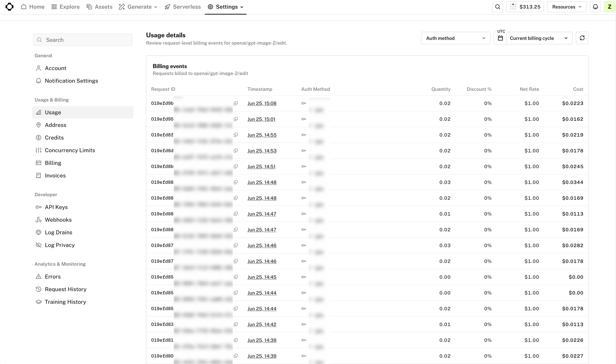Click the Quantity column header
Screen dimensions: 616x364
click(x=441, y=89)
